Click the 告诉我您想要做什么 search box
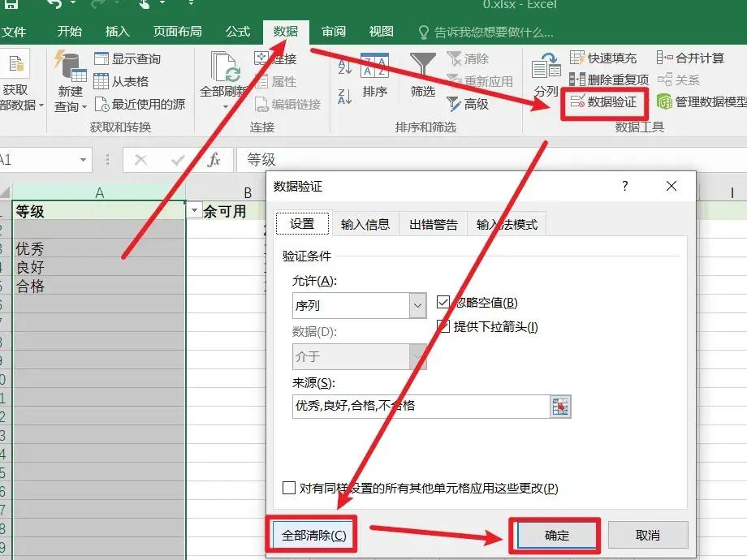747x560 pixels. [486, 32]
